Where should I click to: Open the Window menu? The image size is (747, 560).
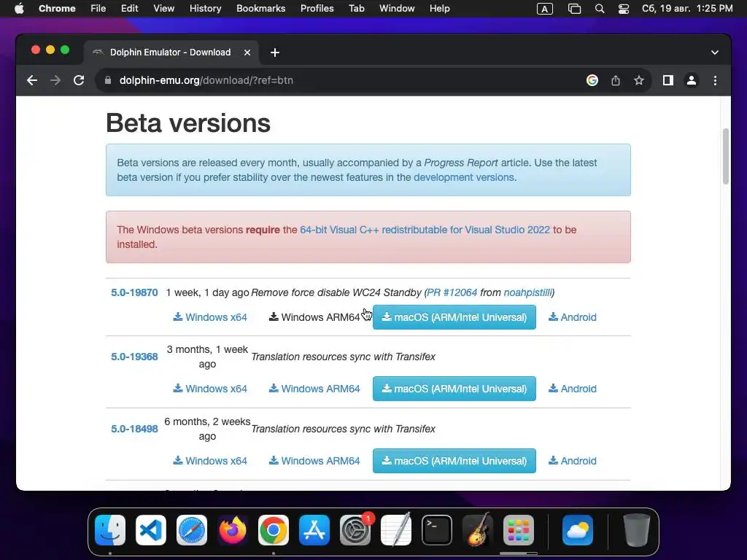point(397,9)
